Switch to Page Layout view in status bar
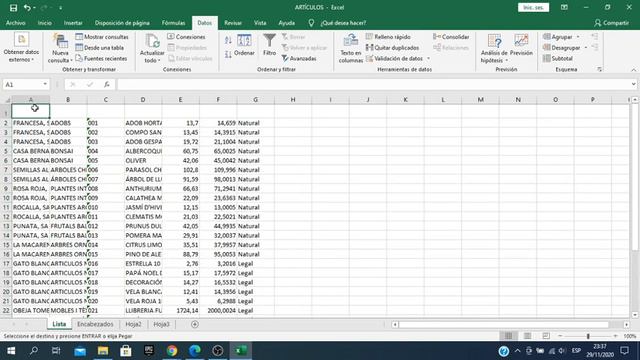The width and height of the screenshot is (640, 360). [x=527, y=336]
